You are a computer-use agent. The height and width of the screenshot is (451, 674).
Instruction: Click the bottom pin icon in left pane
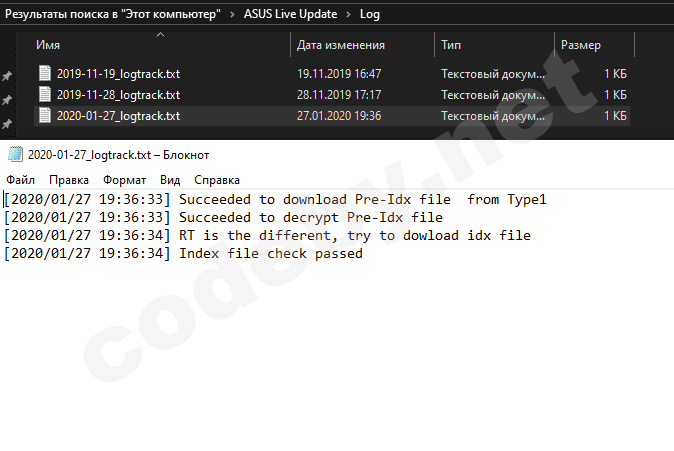pos(7,124)
